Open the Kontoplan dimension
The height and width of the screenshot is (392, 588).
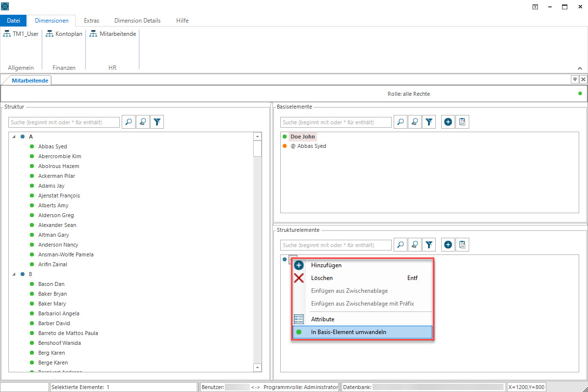[64, 34]
